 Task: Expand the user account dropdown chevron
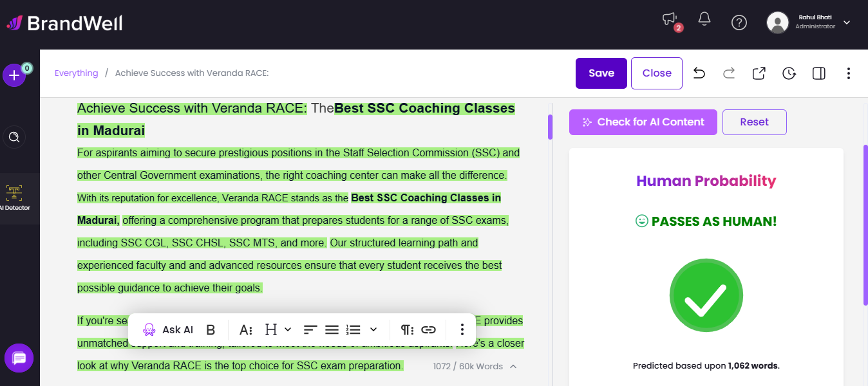(847, 23)
